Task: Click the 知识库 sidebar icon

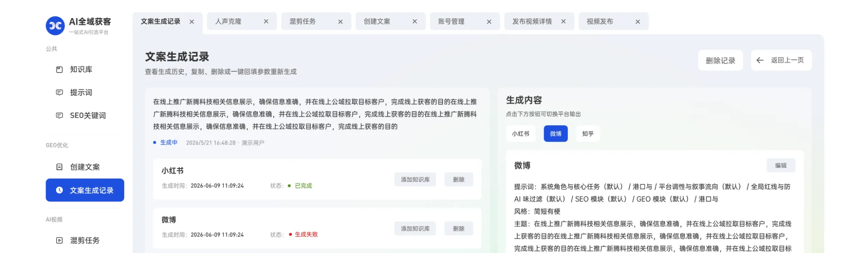Action: tap(60, 70)
